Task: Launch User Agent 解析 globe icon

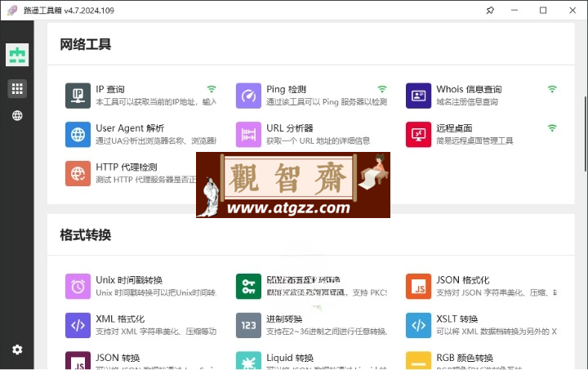Action: 78,134
